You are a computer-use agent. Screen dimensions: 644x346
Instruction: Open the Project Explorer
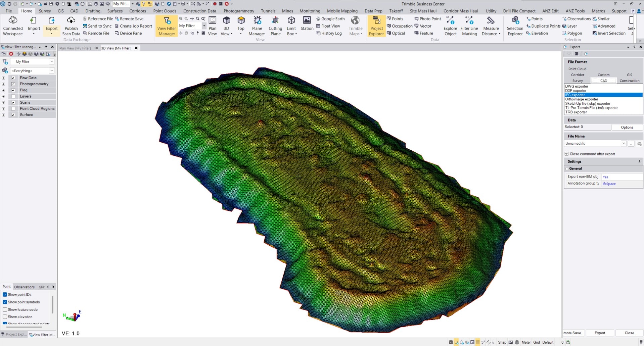pyautogui.click(x=376, y=26)
